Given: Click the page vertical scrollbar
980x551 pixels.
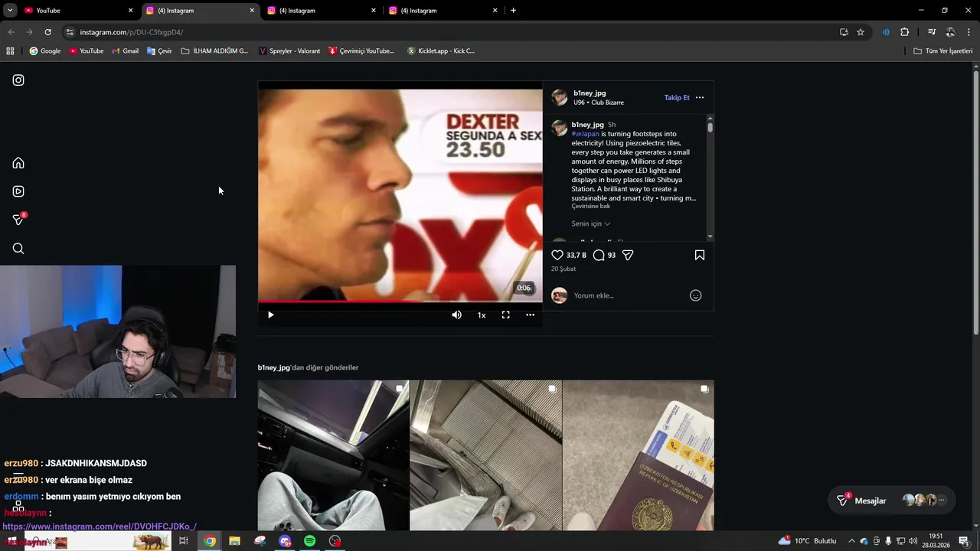Looking at the screenshot, I should 975,203.
